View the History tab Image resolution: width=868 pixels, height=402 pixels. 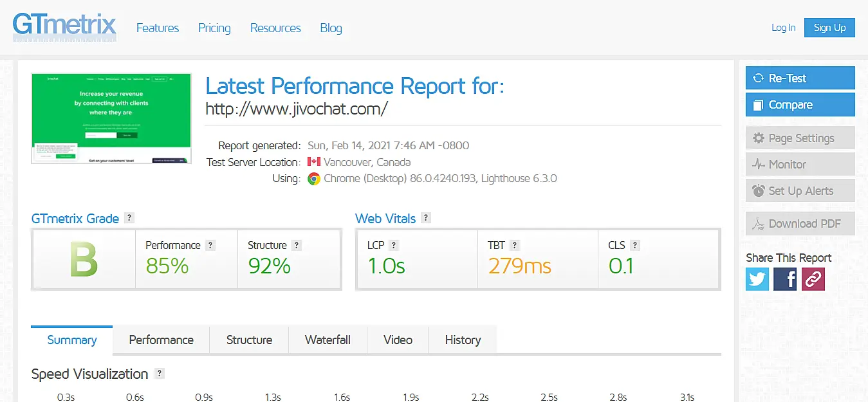coord(462,340)
